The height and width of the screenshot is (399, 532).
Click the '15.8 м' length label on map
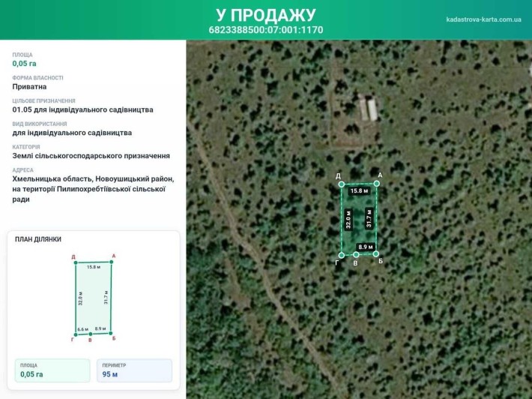coord(360,191)
